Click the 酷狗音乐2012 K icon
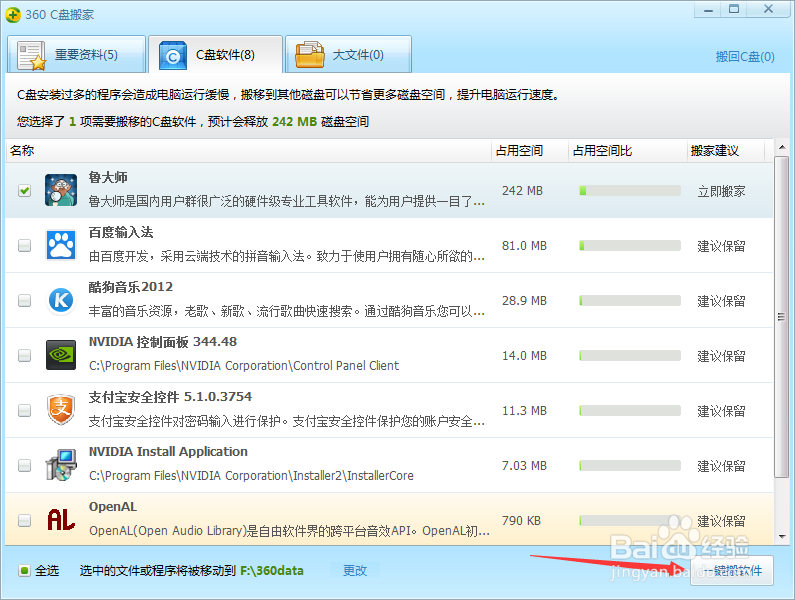 tap(61, 300)
